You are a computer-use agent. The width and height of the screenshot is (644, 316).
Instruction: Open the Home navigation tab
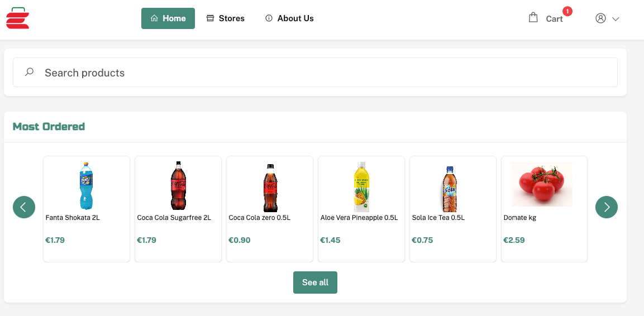click(168, 18)
